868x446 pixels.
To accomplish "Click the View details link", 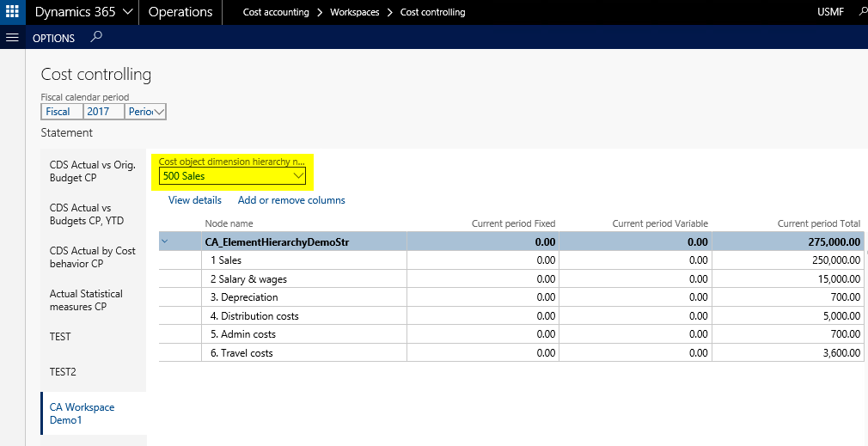I will coord(194,200).
